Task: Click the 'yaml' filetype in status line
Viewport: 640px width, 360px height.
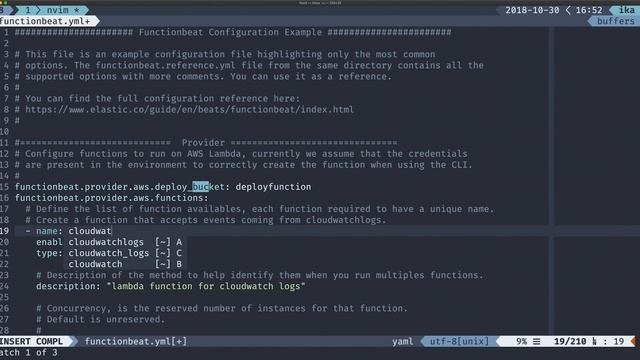Action: (x=402, y=341)
